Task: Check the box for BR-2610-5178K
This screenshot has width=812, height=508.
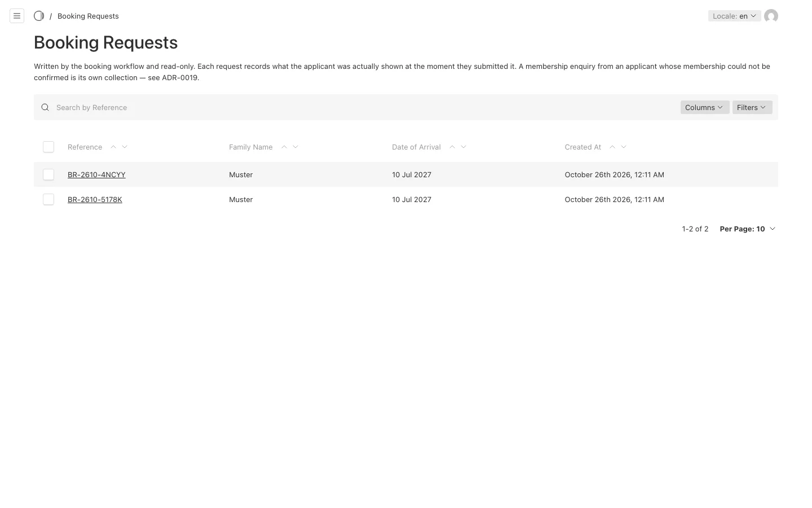Action: pos(48,199)
